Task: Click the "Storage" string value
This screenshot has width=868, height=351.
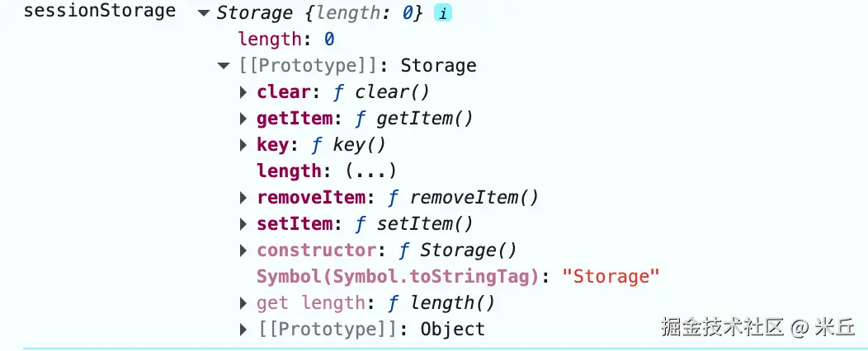Action: click(611, 276)
